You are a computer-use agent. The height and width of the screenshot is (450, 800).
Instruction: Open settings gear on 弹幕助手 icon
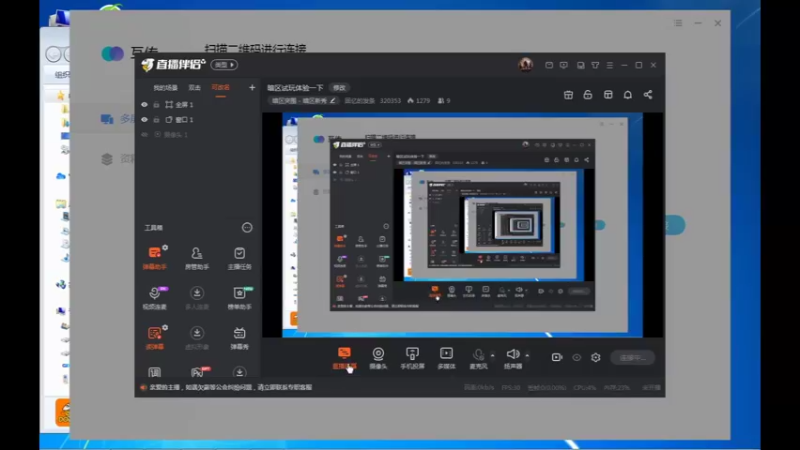point(165,247)
